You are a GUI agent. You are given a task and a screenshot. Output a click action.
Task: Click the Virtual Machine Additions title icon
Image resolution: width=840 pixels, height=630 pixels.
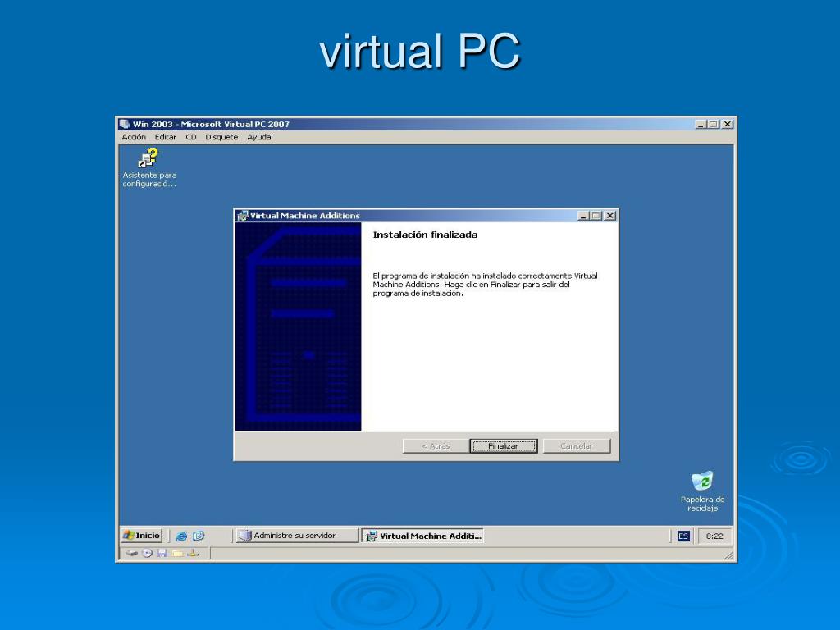click(243, 216)
